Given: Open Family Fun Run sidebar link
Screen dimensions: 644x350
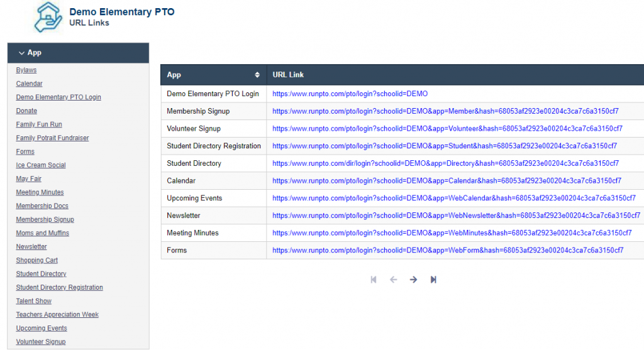Looking at the screenshot, I should pos(39,124).
